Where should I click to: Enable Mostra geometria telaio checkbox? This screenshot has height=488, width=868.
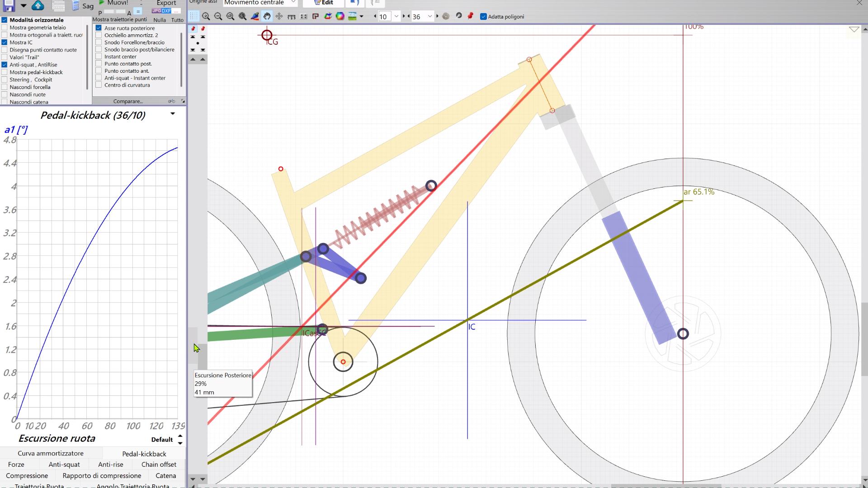pos(5,28)
